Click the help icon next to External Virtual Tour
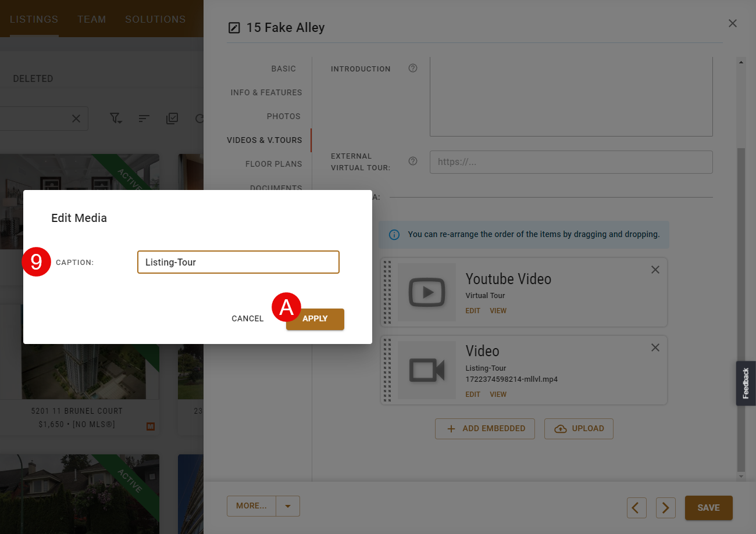The width and height of the screenshot is (756, 534). coord(413,161)
